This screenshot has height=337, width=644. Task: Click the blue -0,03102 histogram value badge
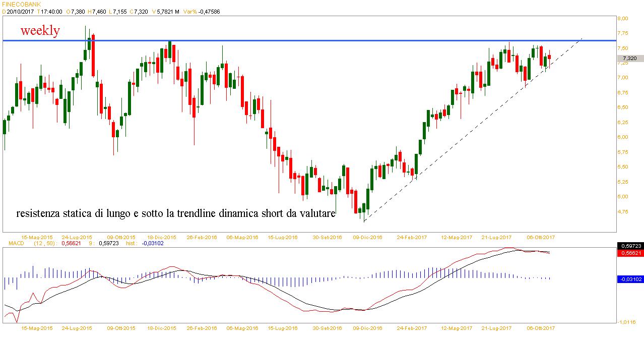(x=630, y=278)
